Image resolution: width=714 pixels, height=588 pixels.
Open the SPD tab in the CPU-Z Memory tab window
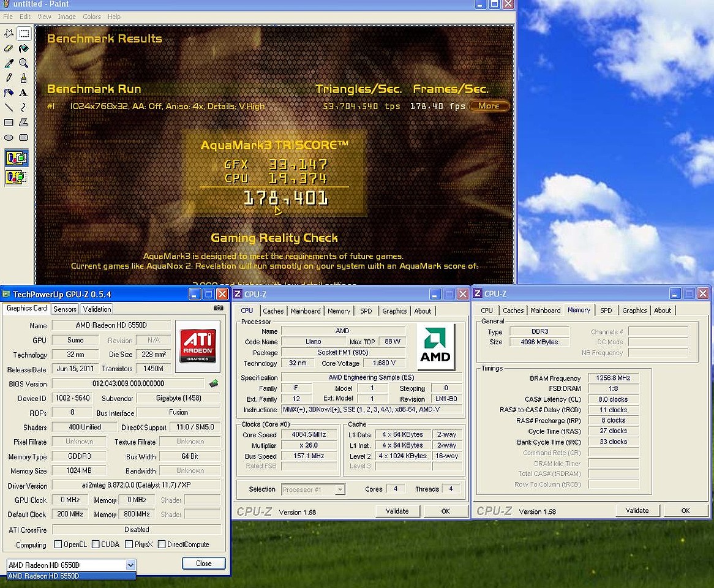[606, 310]
